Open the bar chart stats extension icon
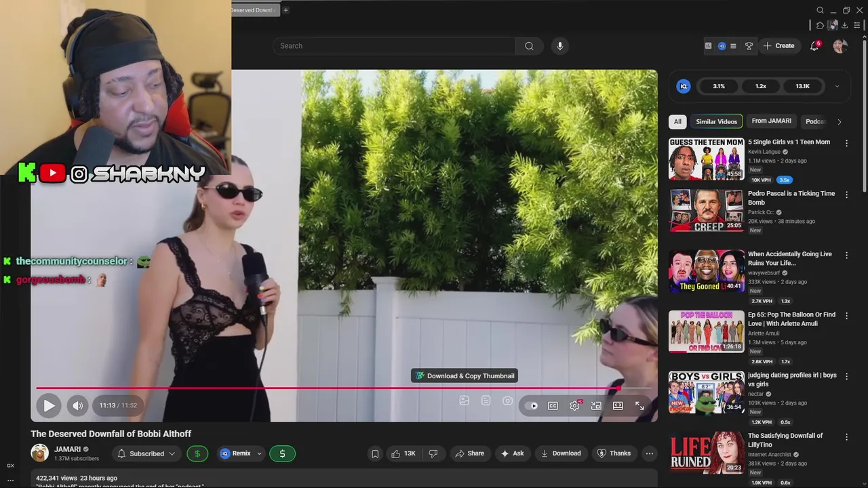The height and width of the screenshot is (488, 868). click(x=708, y=46)
